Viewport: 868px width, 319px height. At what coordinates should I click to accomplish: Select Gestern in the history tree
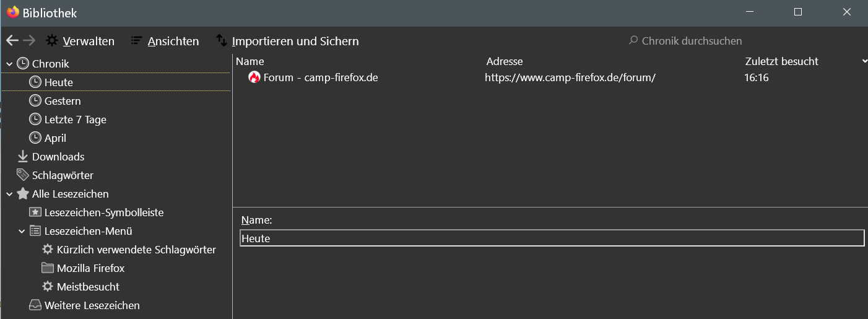click(x=63, y=101)
